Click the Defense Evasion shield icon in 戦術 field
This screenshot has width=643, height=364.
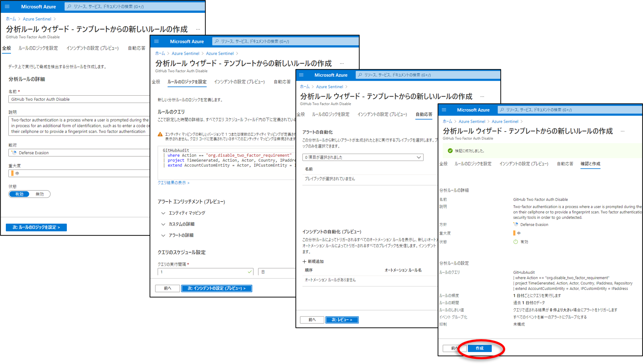(x=14, y=153)
